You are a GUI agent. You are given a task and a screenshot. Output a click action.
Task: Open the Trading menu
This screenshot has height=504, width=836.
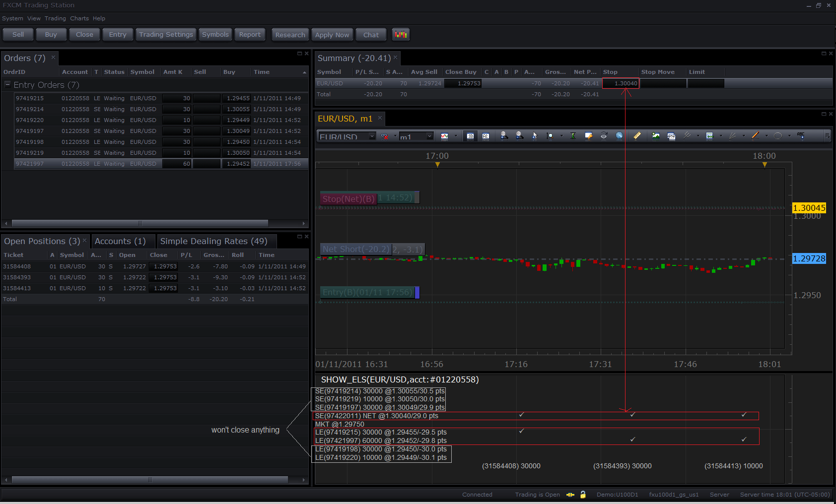point(55,18)
